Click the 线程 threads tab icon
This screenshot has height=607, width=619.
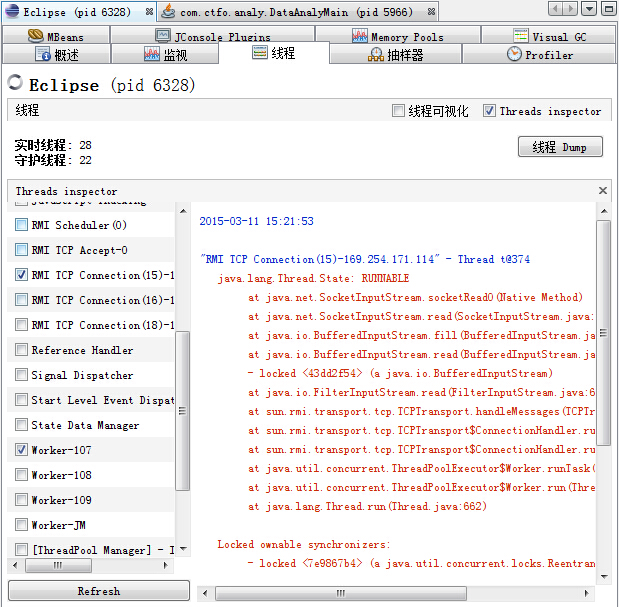pyautogui.click(x=260, y=52)
